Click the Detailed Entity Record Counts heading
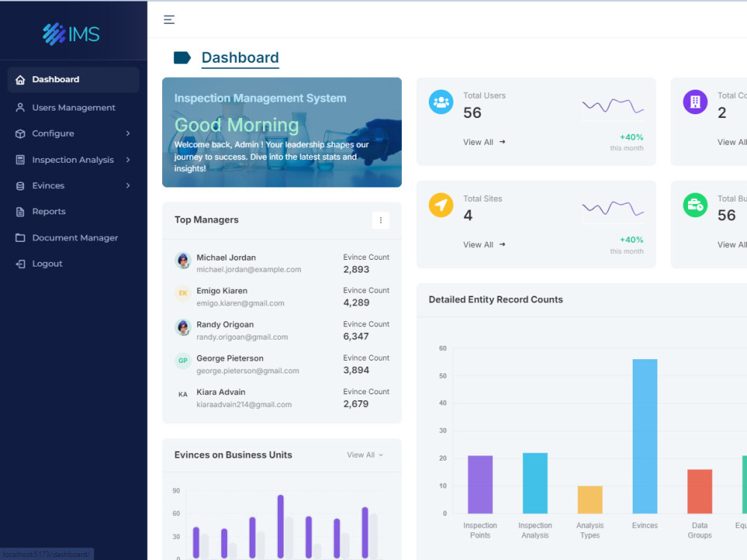Viewport: 747px width, 560px height. click(x=495, y=299)
